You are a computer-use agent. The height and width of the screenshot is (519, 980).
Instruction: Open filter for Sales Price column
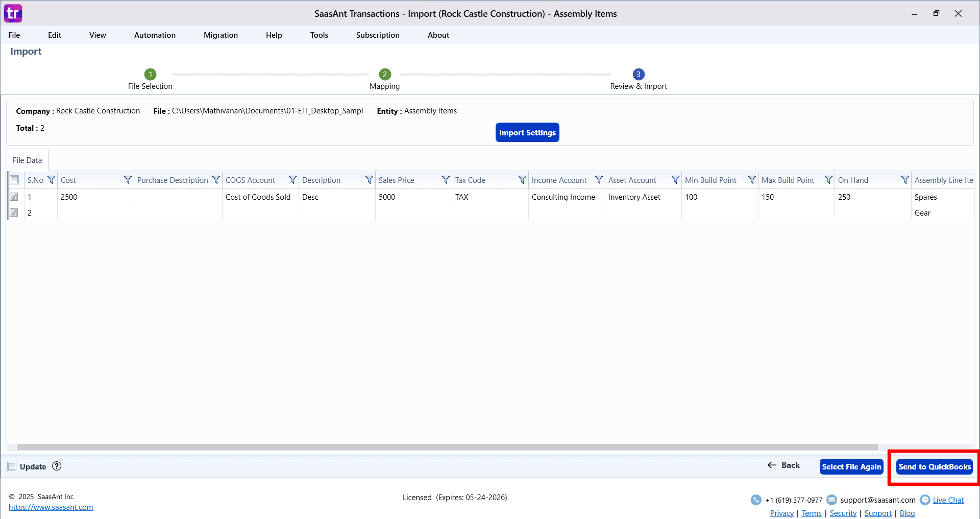coord(446,180)
